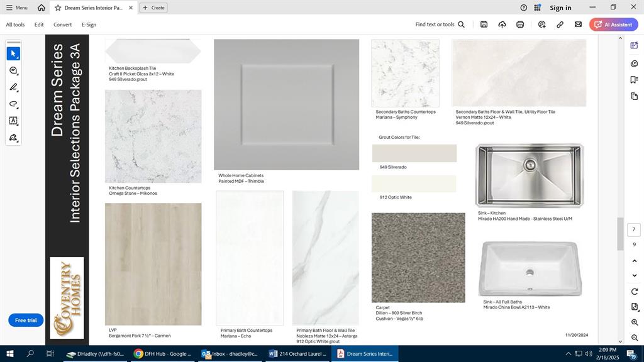Activate the Add text box tool
This screenshot has width=644, height=362.
pyautogui.click(x=13, y=121)
